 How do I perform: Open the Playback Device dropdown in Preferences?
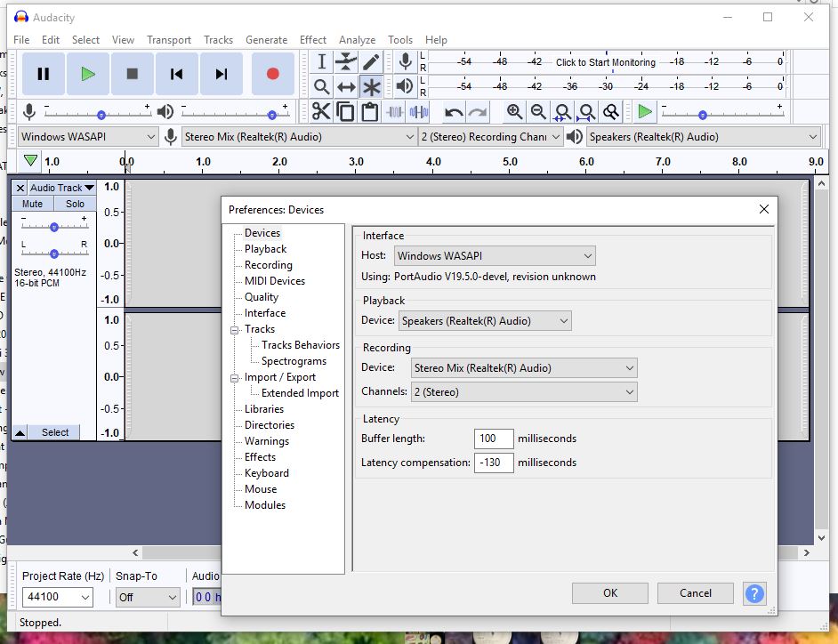click(485, 320)
